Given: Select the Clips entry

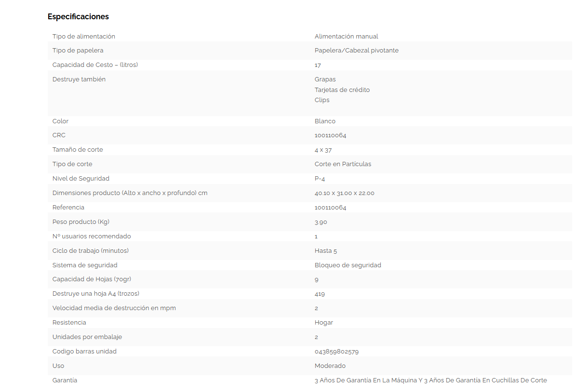Looking at the screenshot, I should [322, 100].
